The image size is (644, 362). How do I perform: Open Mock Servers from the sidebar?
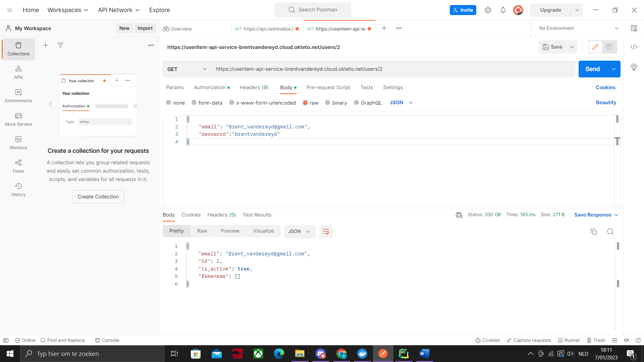click(18, 119)
